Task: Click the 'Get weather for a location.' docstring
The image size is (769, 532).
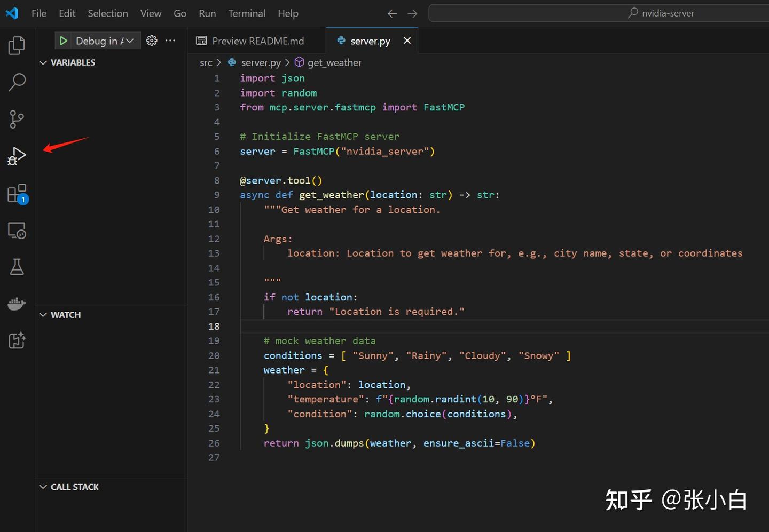Action: click(352, 210)
